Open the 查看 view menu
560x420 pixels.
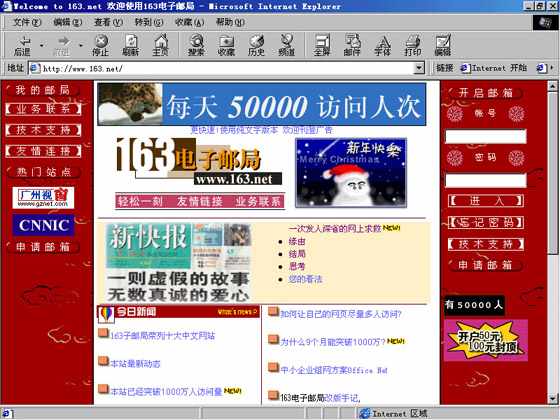pyautogui.click(x=108, y=22)
